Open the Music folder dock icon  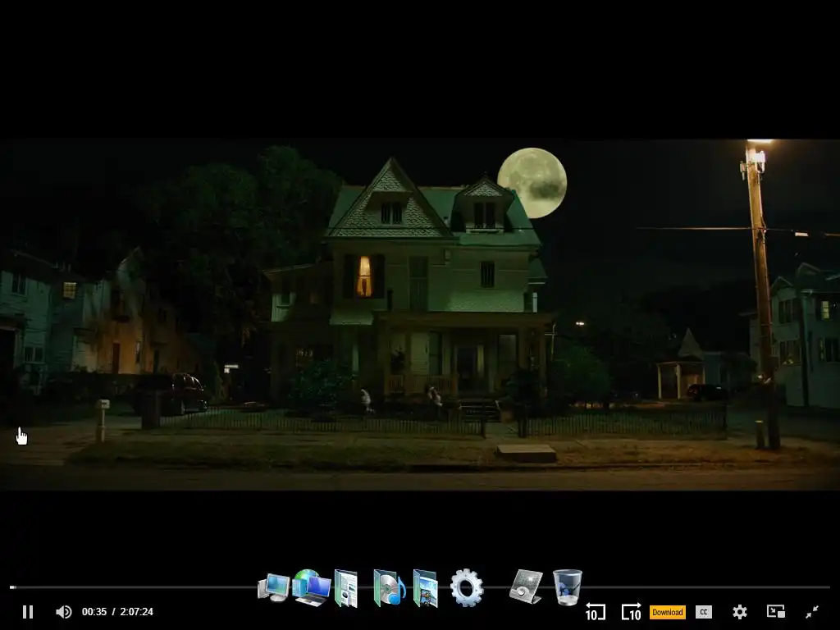point(390,588)
